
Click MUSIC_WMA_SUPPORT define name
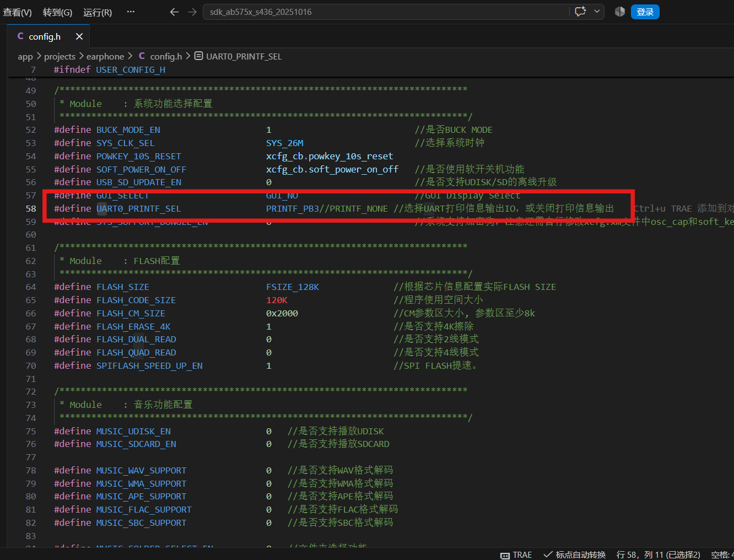pyautogui.click(x=141, y=483)
